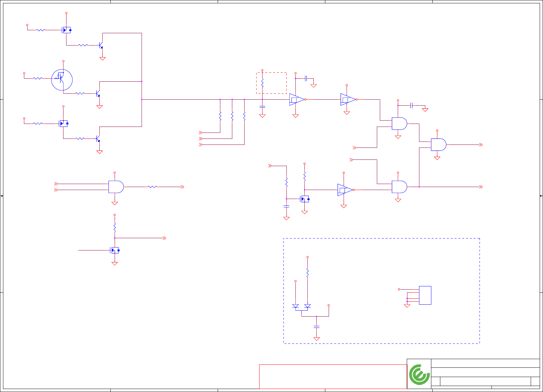Select the dual diode pair symbol

point(301,307)
